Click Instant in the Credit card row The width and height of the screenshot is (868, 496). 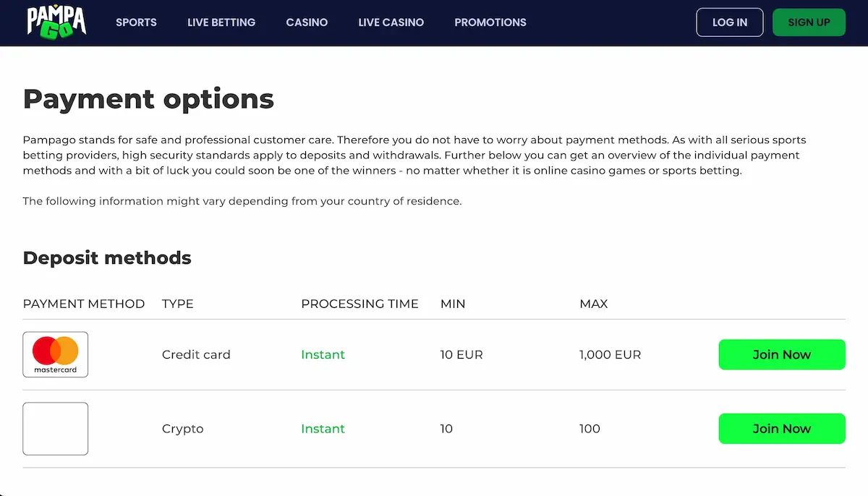pos(323,354)
